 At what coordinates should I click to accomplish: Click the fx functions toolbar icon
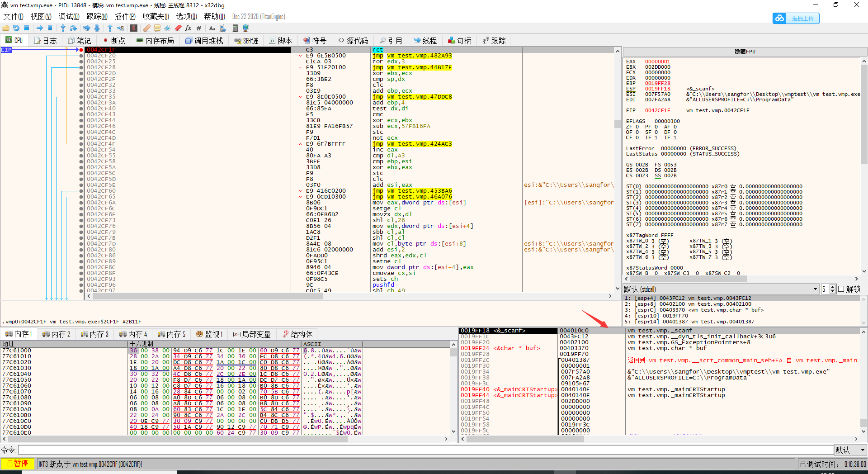coord(188,28)
